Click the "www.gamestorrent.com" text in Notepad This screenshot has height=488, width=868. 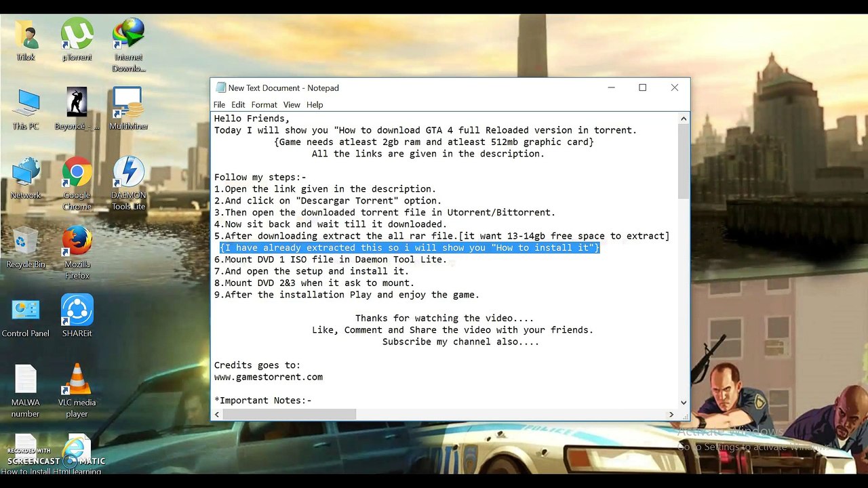[269, 377]
